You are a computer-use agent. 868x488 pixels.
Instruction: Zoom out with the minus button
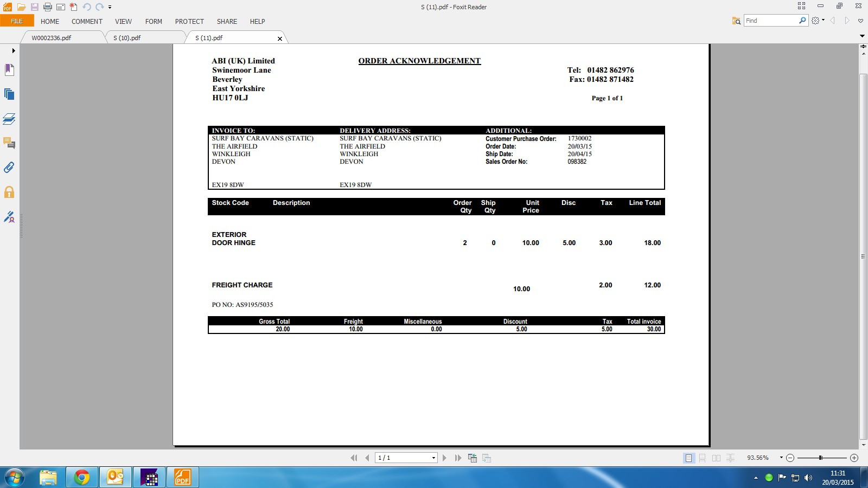(790, 458)
